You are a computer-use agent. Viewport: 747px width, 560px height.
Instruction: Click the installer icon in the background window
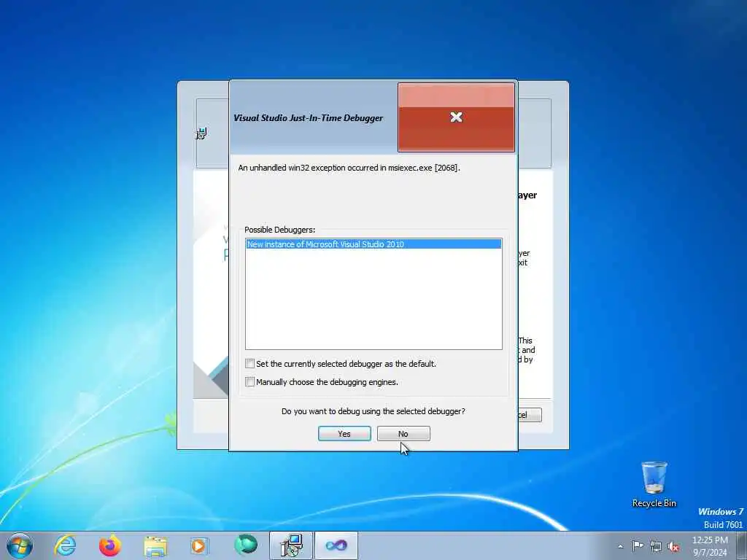tap(202, 134)
